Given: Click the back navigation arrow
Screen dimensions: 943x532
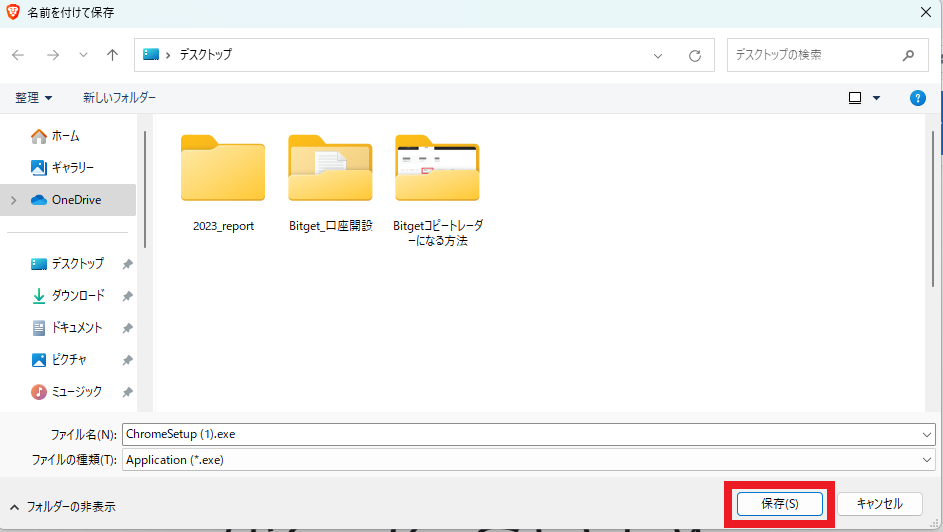Looking at the screenshot, I should [18, 55].
